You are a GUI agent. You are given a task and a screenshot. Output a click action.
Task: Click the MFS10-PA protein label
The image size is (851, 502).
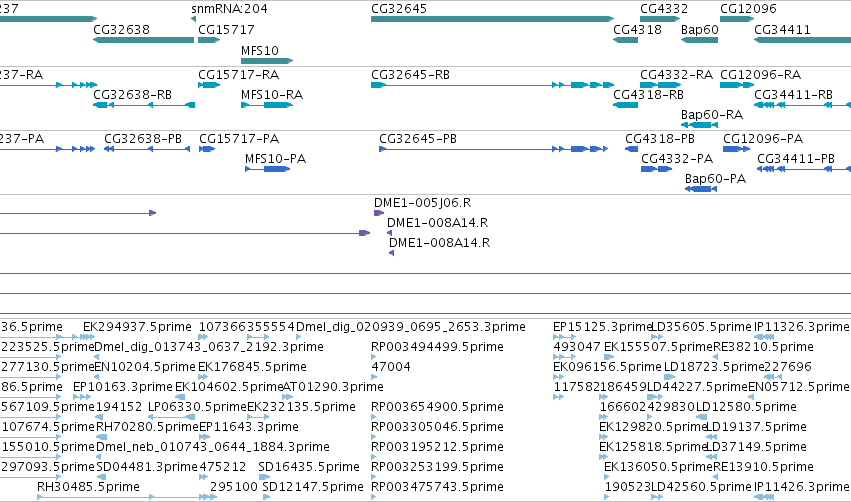275,158
